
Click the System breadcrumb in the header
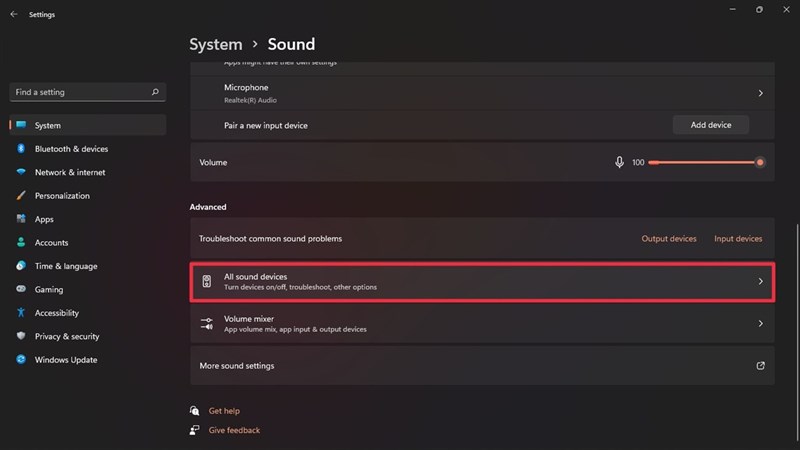coord(216,44)
